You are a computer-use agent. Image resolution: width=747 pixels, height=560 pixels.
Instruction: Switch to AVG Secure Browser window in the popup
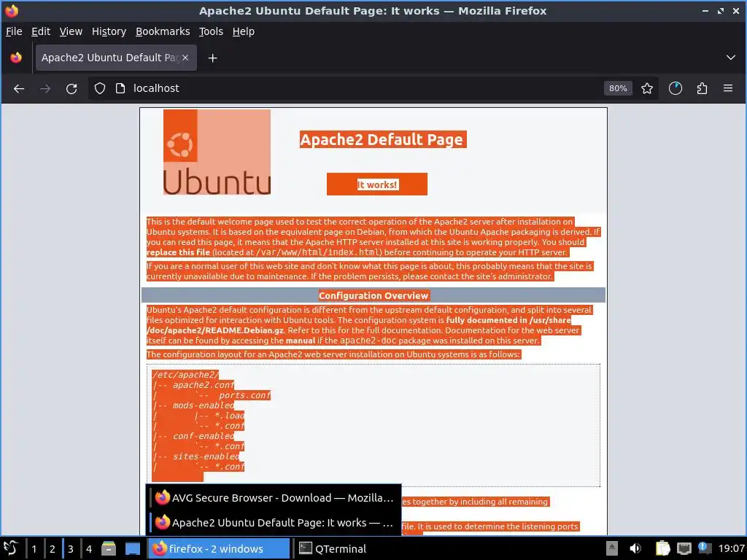coord(274,497)
